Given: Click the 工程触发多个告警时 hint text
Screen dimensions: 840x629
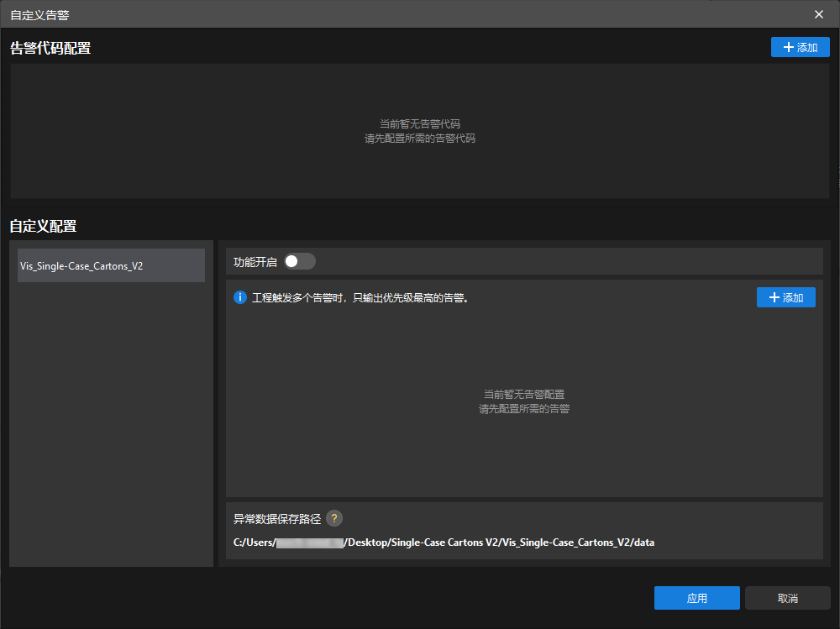Looking at the screenshot, I should pyautogui.click(x=361, y=298).
